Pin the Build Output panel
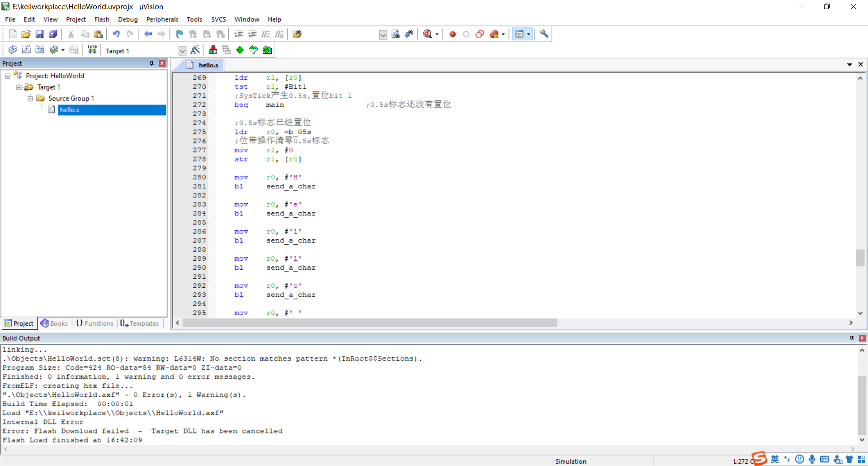 [x=852, y=338]
